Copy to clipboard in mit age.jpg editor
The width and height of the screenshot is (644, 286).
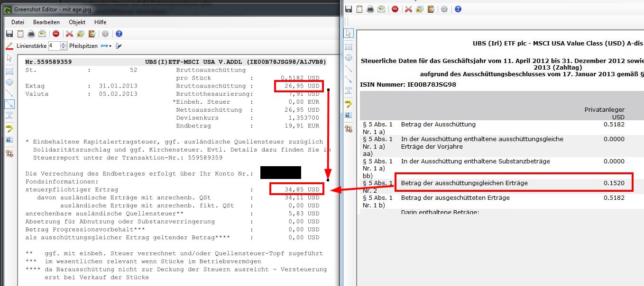point(20,34)
